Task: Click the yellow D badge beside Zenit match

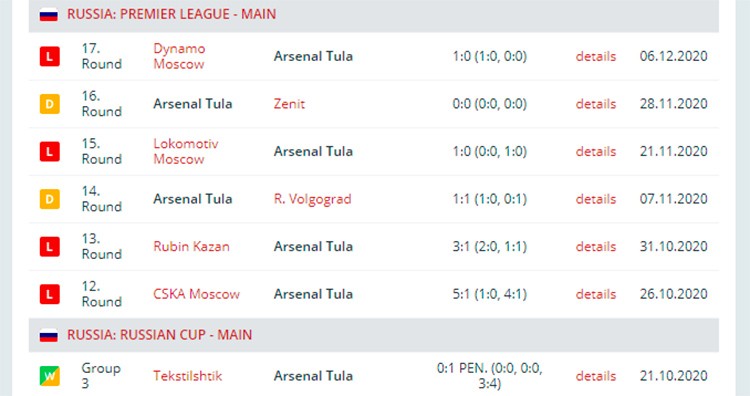Action: 49,104
